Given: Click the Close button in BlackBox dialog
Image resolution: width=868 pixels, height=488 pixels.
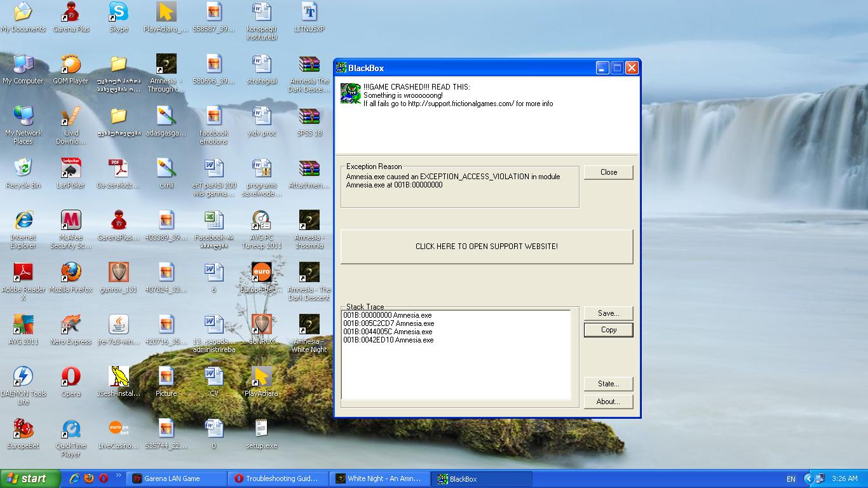Looking at the screenshot, I should tap(608, 172).
